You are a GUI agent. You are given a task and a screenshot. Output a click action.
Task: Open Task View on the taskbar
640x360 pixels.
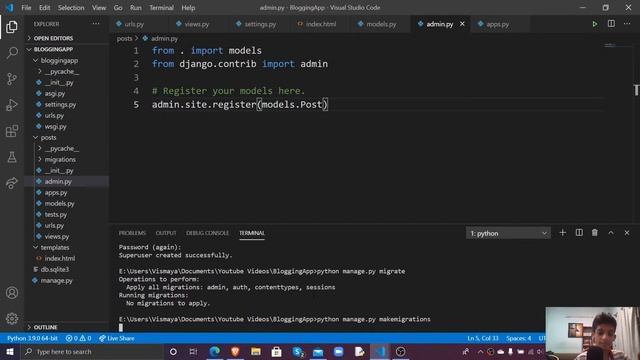193,351
